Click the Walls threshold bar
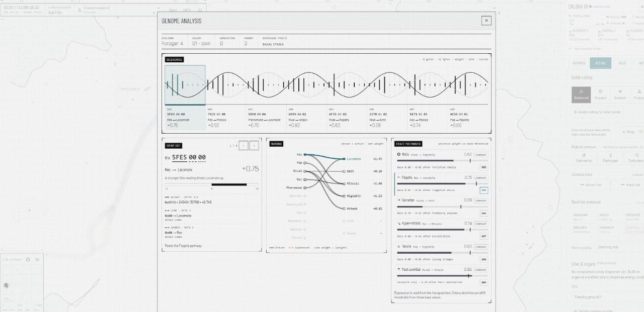The width and height of the screenshot is (644, 312). (x=443, y=161)
